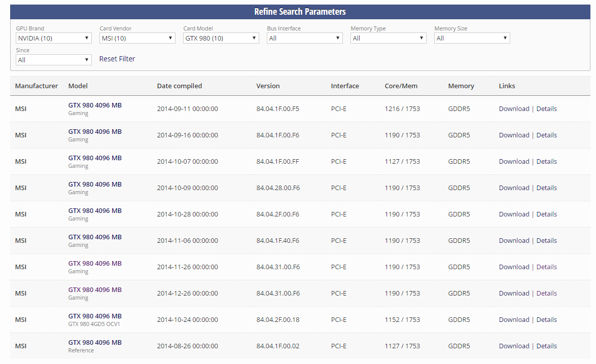596x364 pixels.
Task: Download BIOS version 84.04.2F.00.F6
Action: coord(514,214)
